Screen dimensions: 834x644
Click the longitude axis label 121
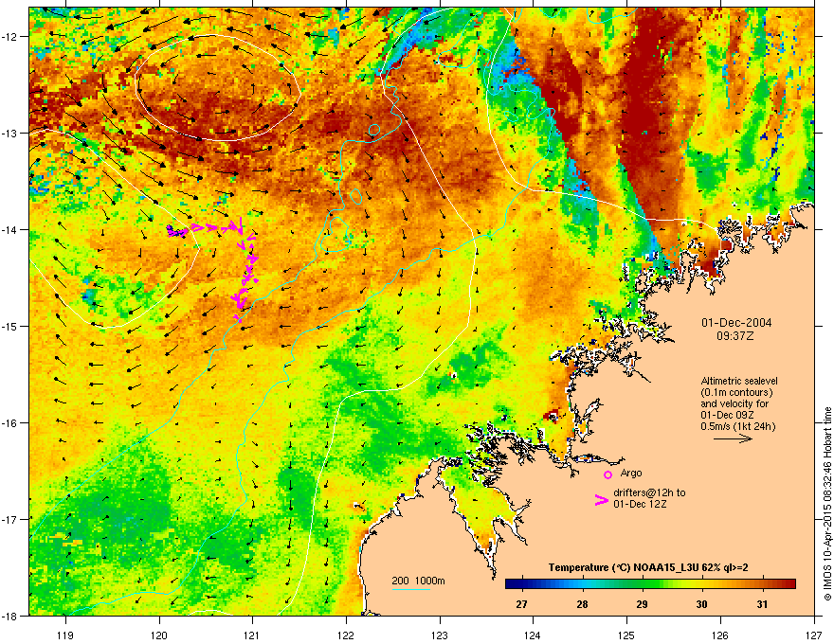pos(252,635)
